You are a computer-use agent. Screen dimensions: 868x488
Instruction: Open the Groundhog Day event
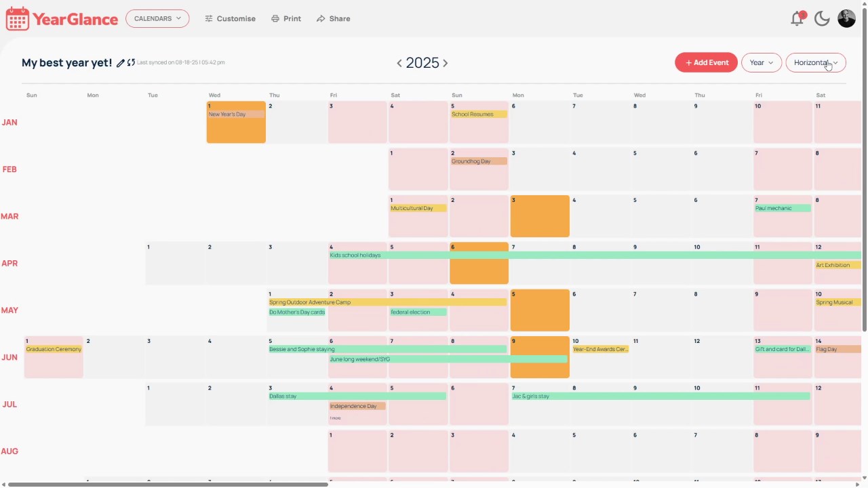coord(478,161)
